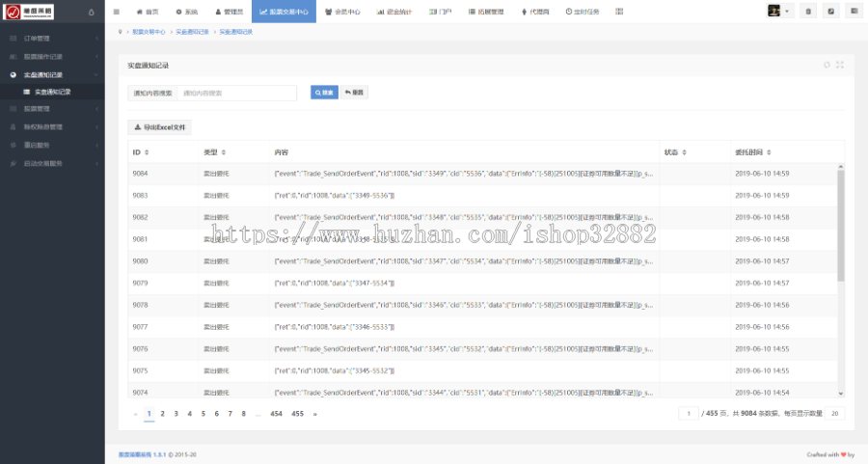Go to page 2

click(x=163, y=414)
